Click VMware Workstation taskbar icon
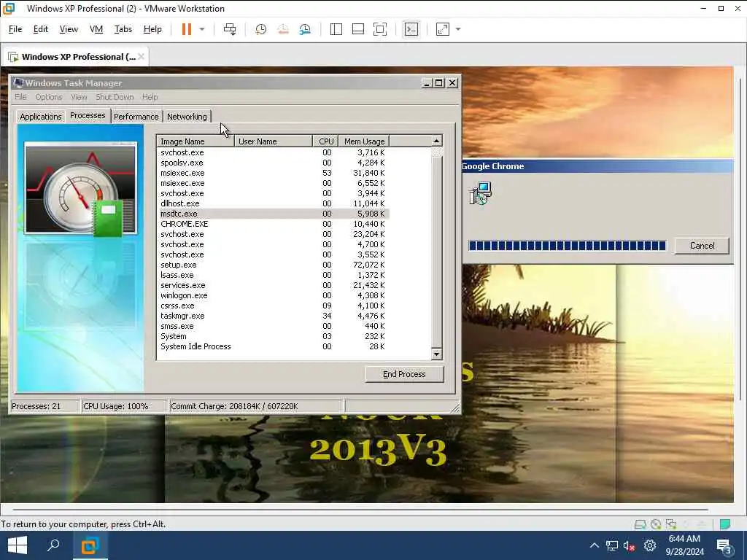747x560 pixels. point(90,545)
